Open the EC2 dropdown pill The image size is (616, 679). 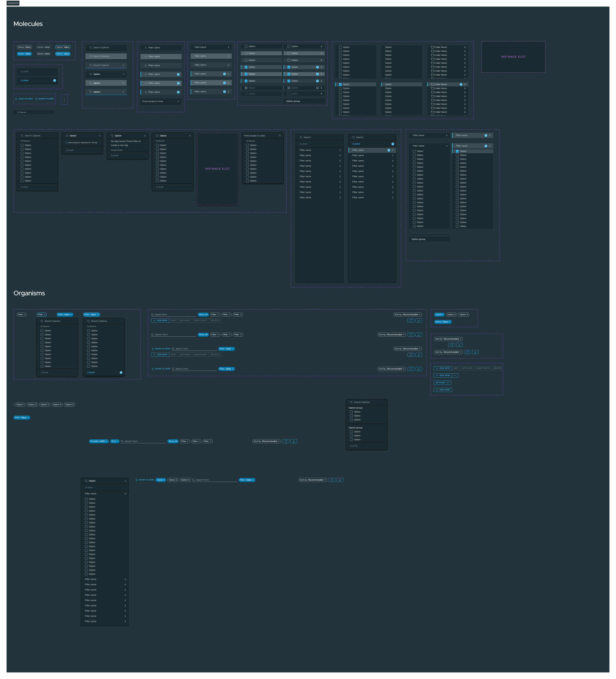(115, 441)
